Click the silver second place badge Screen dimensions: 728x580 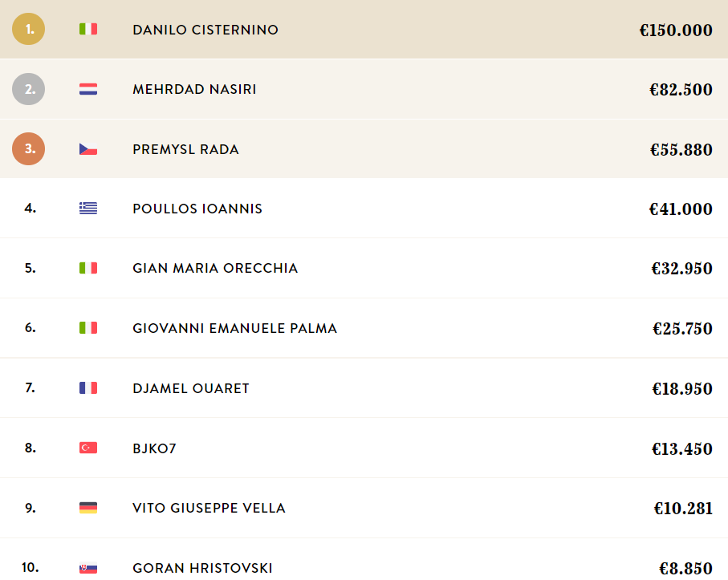coord(28,89)
